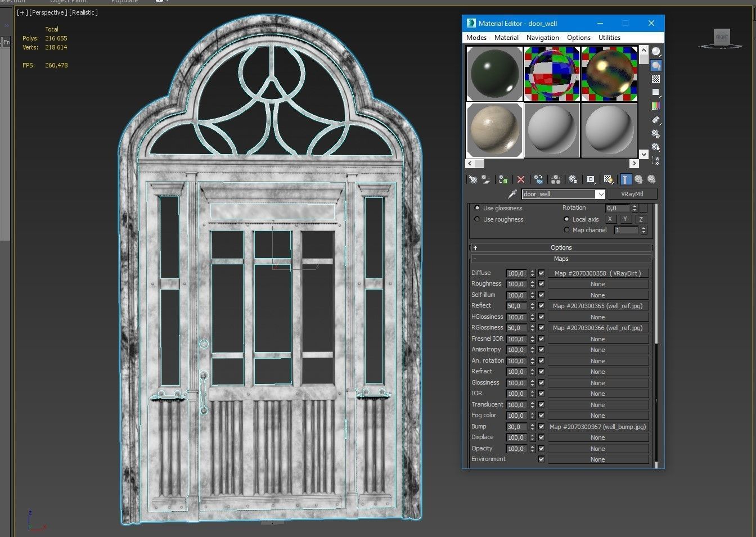Click the Video Color Check icon
Screen dimensions: 756x537
point(656,106)
